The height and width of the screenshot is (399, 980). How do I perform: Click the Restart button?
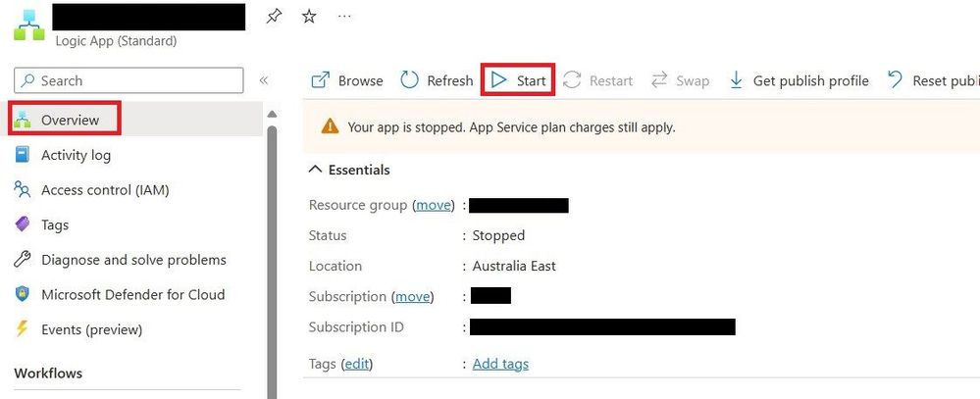(598, 80)
